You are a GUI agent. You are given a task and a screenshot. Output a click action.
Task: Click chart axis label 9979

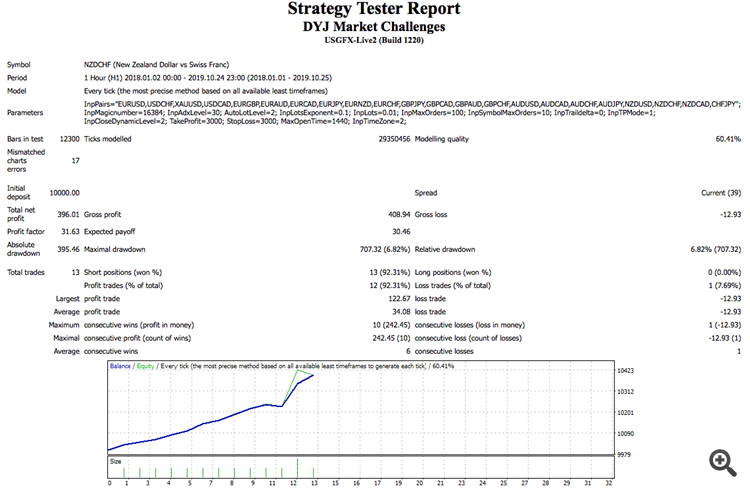624,455
